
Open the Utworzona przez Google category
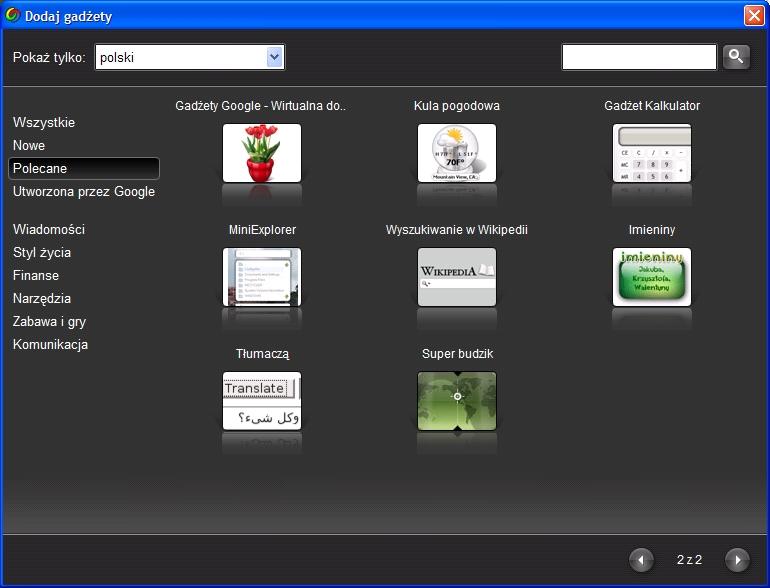click(84, 192)
